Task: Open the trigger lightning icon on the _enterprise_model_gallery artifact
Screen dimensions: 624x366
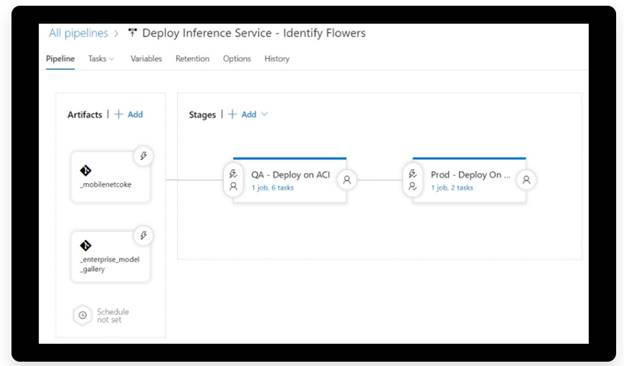Action: (x=143, y=235)
